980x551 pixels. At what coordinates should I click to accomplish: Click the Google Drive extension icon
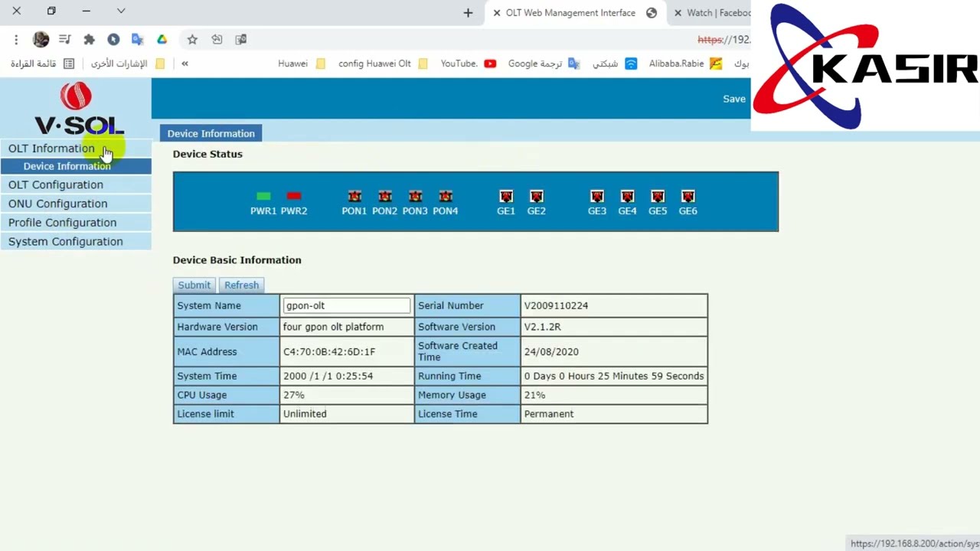162,39
